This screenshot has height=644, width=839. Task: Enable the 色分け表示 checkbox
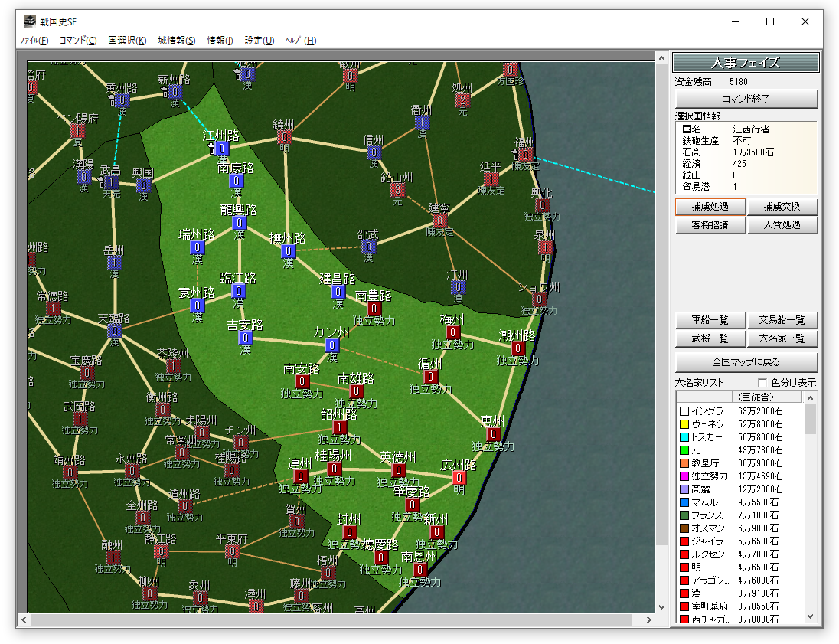(762, 383)
